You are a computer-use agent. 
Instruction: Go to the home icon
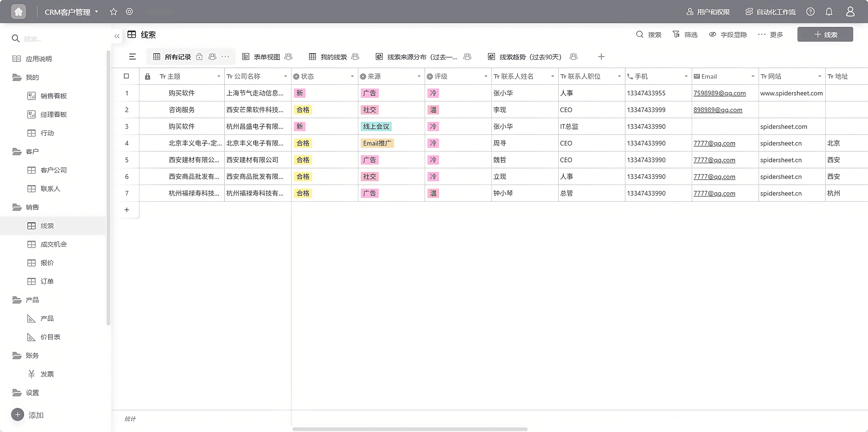18,12
